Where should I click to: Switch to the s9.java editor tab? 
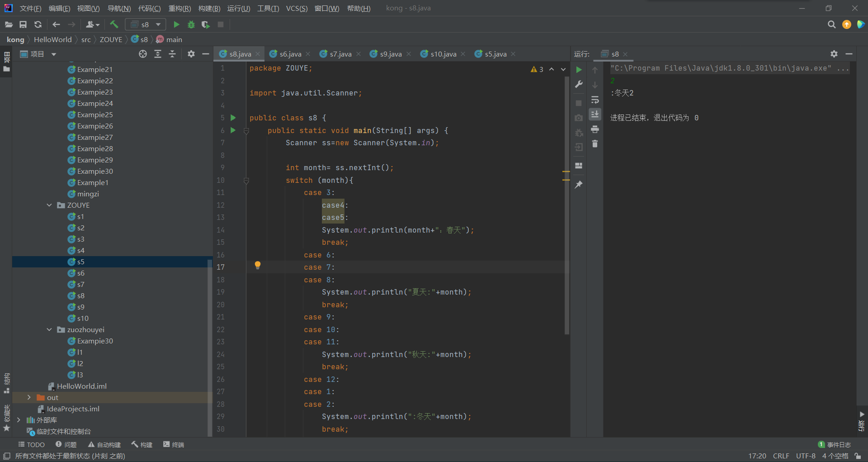[390, 54]
